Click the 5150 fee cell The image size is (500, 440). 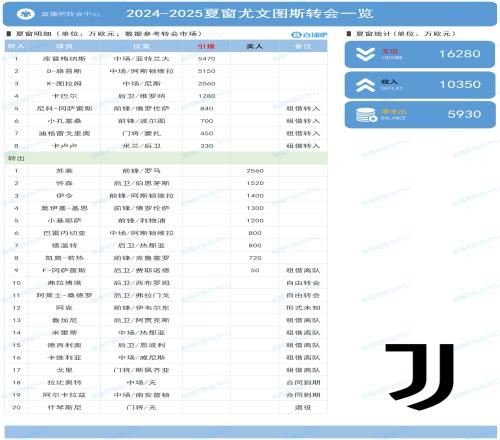(207, 71)
